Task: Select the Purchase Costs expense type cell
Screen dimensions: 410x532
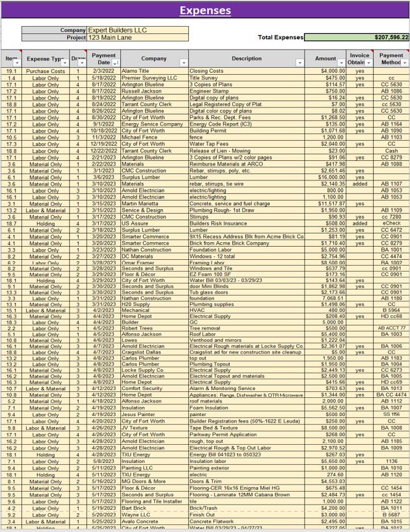Action: click(46, 71)
